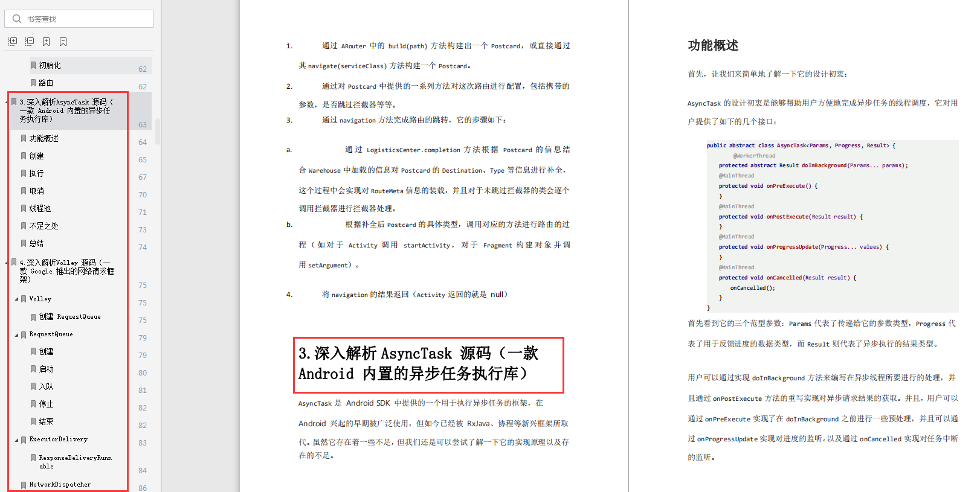
Task: Collapse the '4.深入解析Volley 源码' bookmark section
Action: pyautogui.click(x=7, y=263)
